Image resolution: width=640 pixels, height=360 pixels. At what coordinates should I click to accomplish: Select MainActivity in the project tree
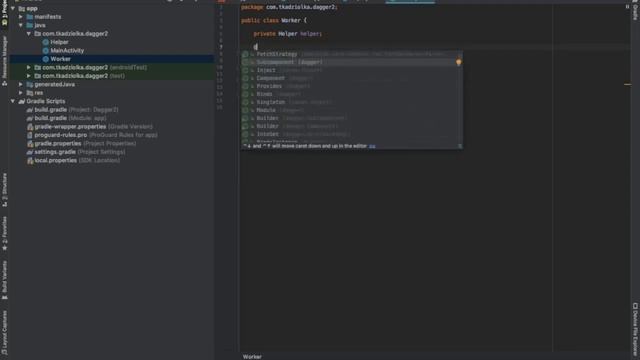[x=67, y=51]
